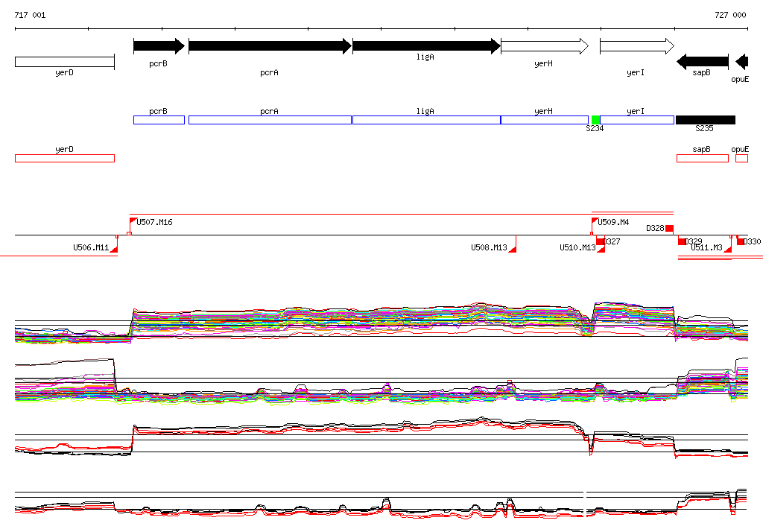Screen dimensions: 763x532
Task: Select the blue ligA outlined box
Action: (427, 120)
